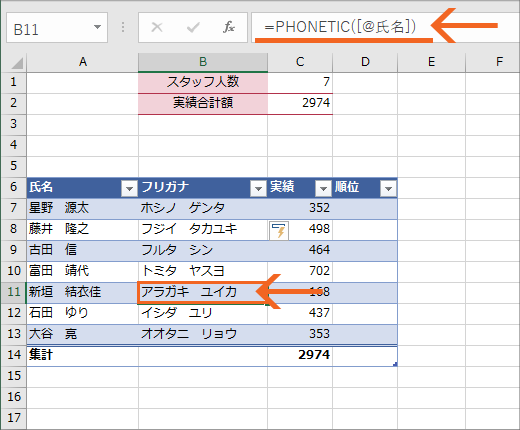The height and width of the screenshot is (430, 520).
Task: Click the Enter checkmark formula button
Action: pyautogui.click(x=193, y=27)
